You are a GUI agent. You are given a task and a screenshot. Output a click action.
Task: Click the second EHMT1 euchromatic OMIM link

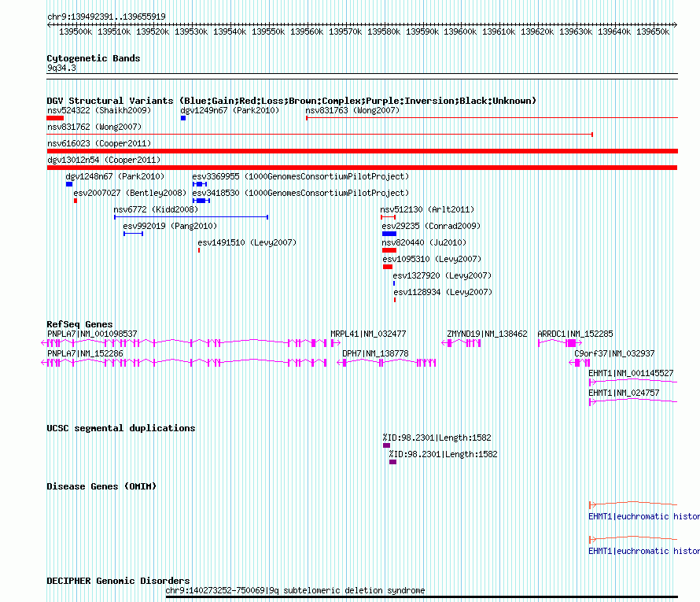click(643, 551)
